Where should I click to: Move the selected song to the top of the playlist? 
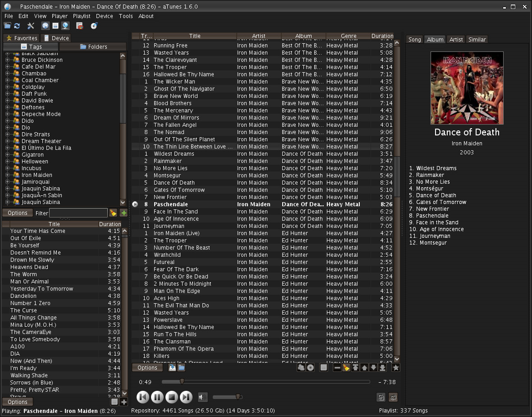click(x=355, y=367)
